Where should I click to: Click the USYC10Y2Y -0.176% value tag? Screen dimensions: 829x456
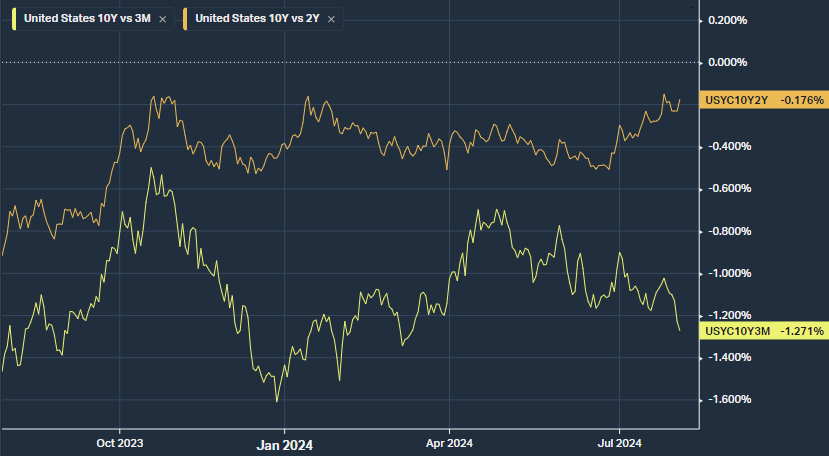[x=765, y=101]
